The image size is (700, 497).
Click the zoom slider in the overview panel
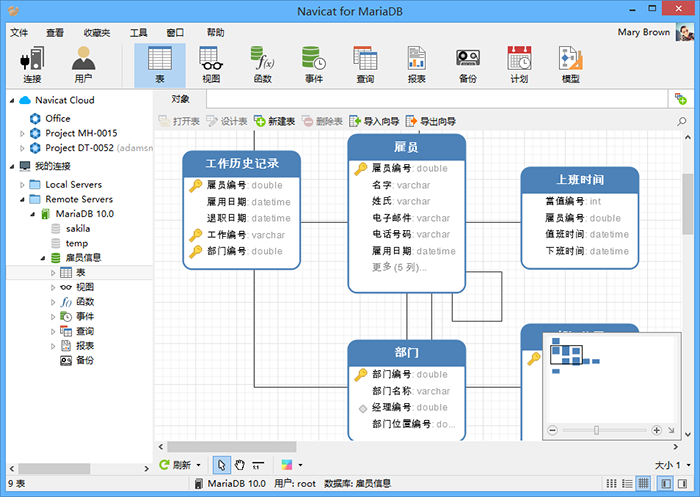596,430
